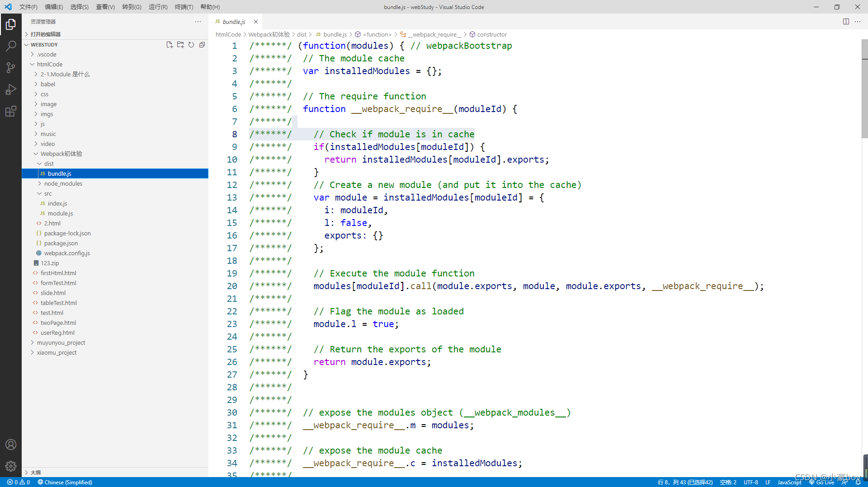The height and width of the screenshot is (487, 868).
Task: Open the Accounts icon at bottom activity bar
Action: [x=11, y=445]
